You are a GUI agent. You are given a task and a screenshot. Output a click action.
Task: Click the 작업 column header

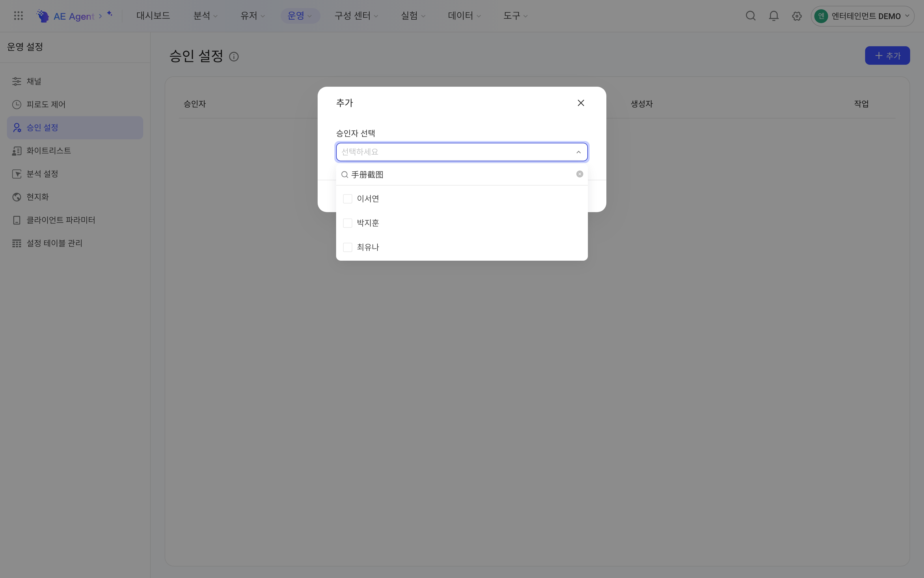[861, 104]
